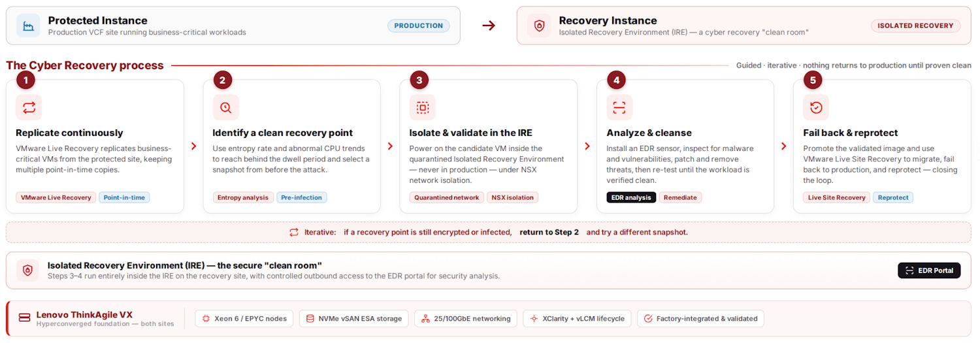Image resolution: width=980 pixels, height=343 pixels.
Task: Select the Entropy analysis tag
Action: [x=243, y=197]
